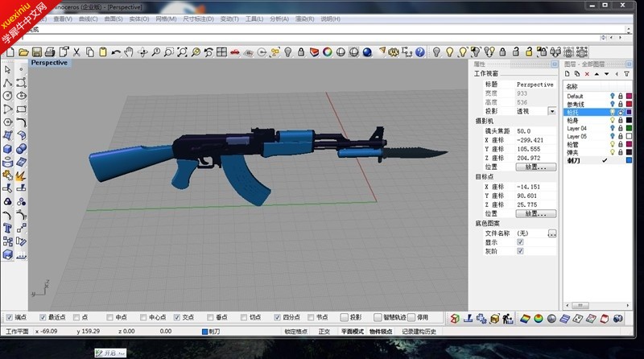Select the Pan hand tool
The height and width of the screenshot is (359, 644).
pos(129,52)
